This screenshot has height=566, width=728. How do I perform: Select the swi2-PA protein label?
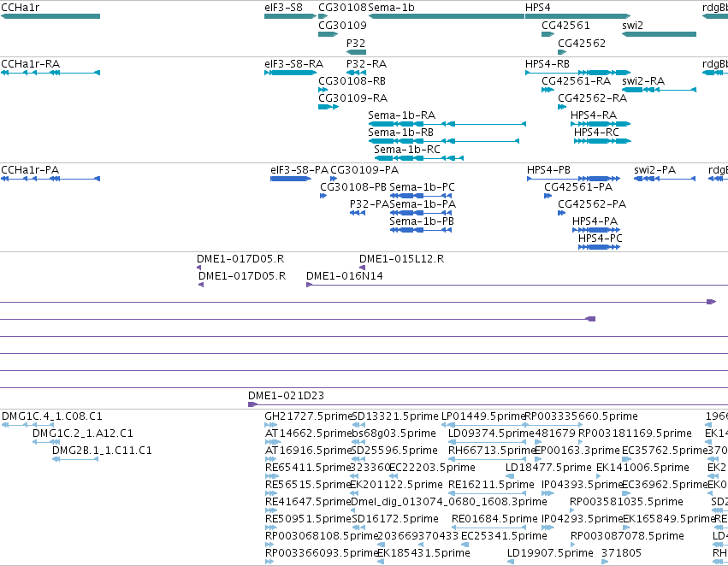[654, 170]
